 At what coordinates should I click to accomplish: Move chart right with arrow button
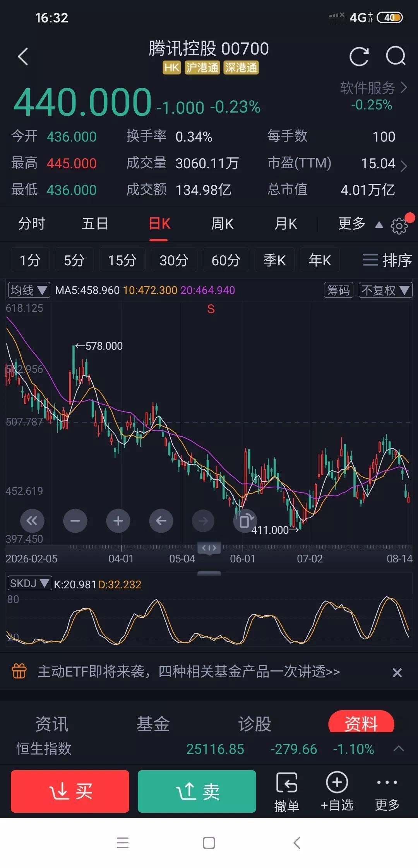pyautogui.click(x=204, y=521)
